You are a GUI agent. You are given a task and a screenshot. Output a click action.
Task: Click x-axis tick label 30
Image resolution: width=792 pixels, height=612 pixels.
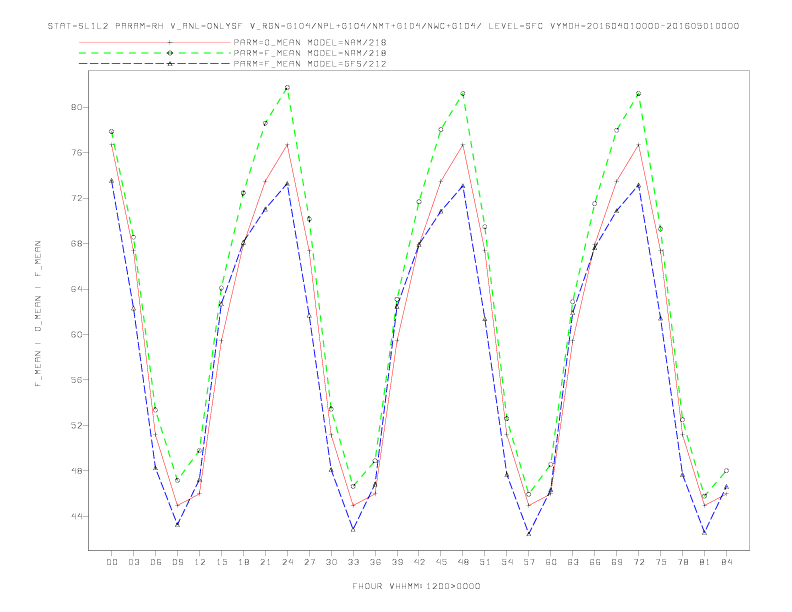(x=331, y=562)
